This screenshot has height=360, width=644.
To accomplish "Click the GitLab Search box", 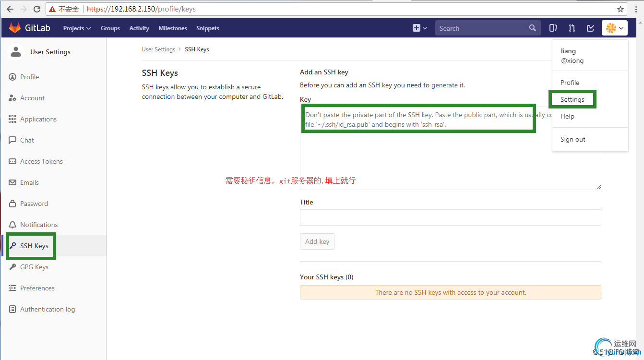I will 488,28.
